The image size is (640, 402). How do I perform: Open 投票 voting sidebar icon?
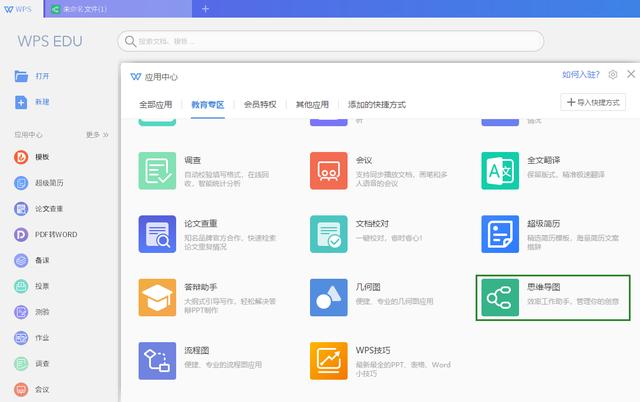[21, 286]
